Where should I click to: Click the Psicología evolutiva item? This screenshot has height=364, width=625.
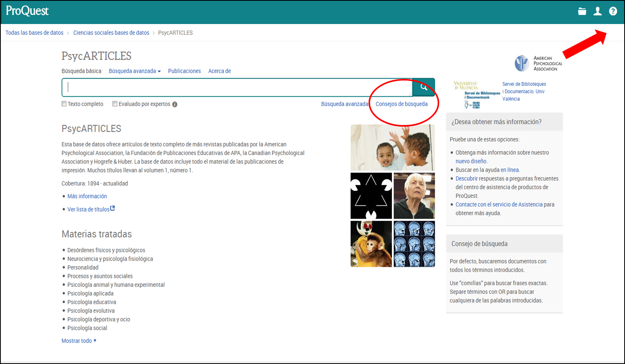pyautogui.click(x=91, y=311)
